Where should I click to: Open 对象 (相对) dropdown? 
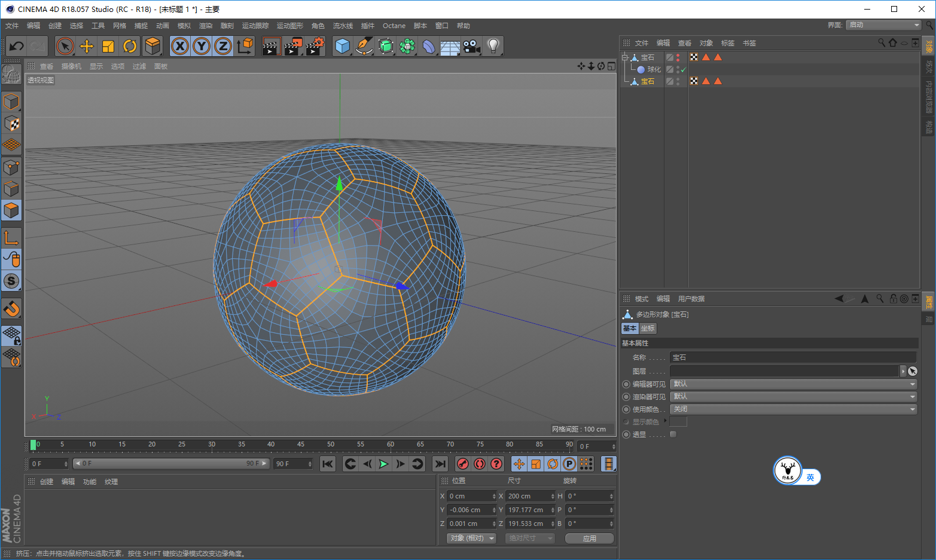pos(472,538)
